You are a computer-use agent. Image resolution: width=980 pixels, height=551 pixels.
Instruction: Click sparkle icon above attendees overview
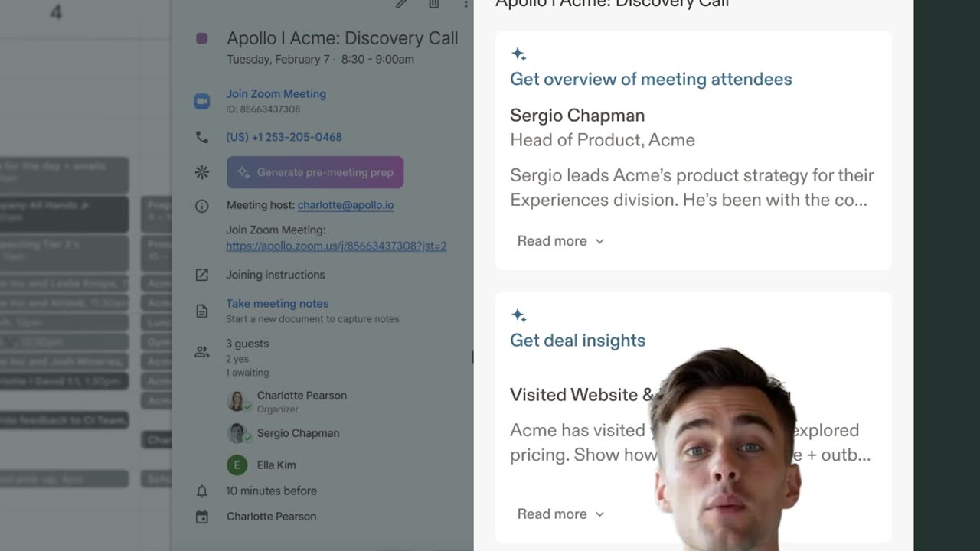[518, 54]
